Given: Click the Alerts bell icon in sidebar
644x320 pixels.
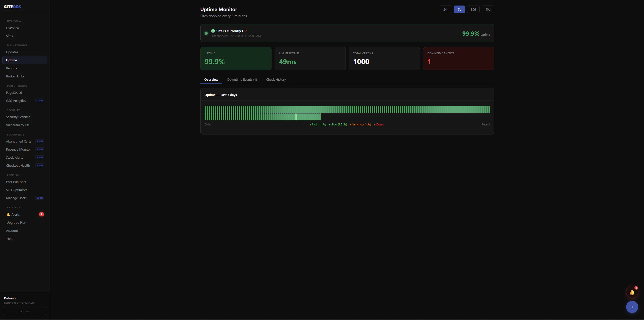Looking at the screenshot, I should click(x=8, y=214).
